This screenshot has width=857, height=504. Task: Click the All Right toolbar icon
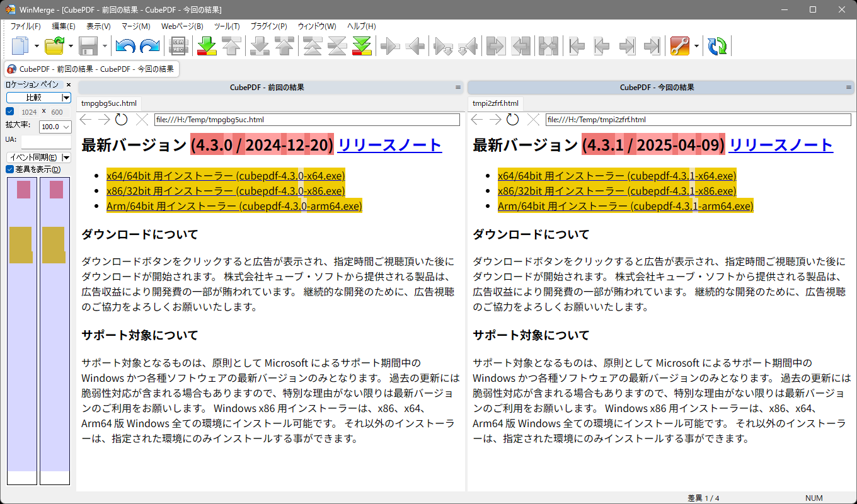[497, 46]
